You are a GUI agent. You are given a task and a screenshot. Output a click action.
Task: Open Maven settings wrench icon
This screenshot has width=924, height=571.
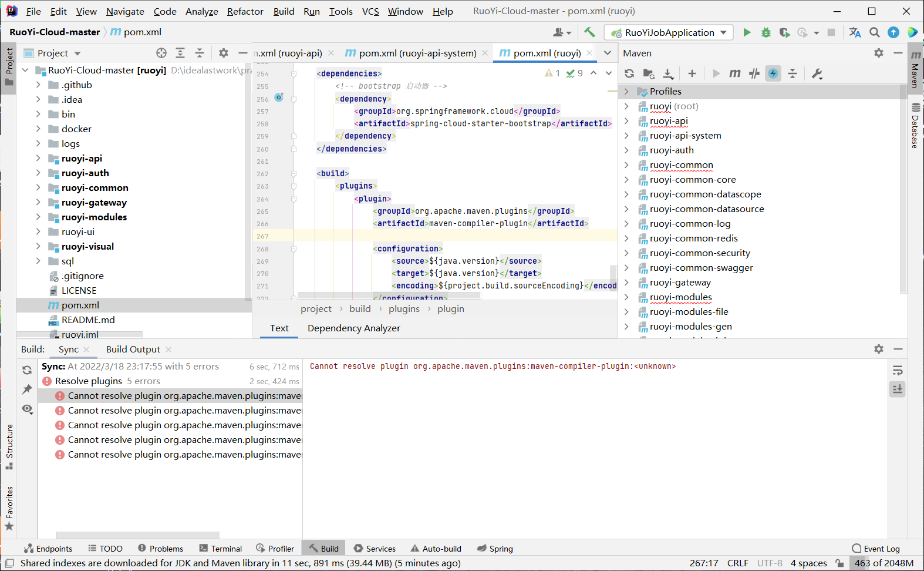(817, 73)
